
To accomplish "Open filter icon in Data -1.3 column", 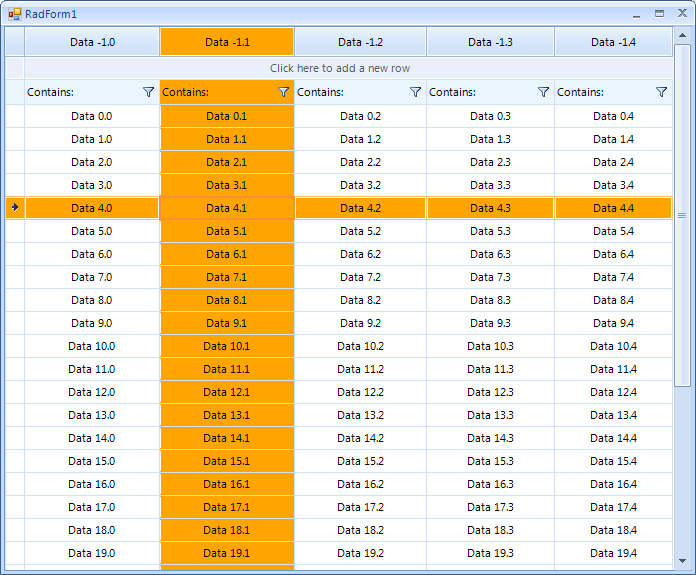I will pyautogui.click(x=543, y=92).
